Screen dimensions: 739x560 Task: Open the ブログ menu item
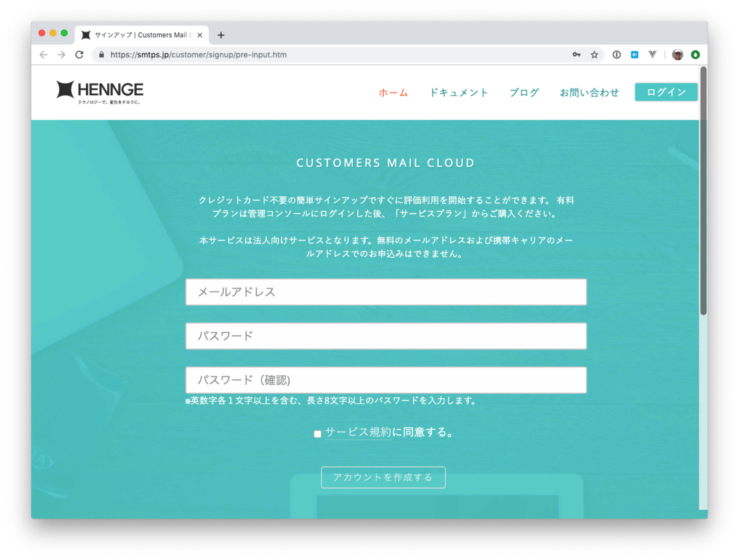(524, 92)
